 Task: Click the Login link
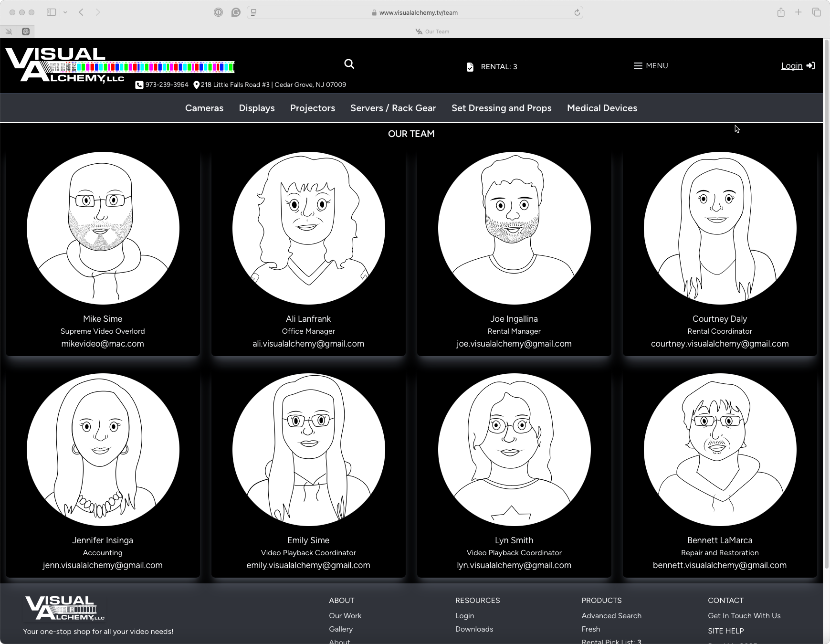[x=791, y=66]
